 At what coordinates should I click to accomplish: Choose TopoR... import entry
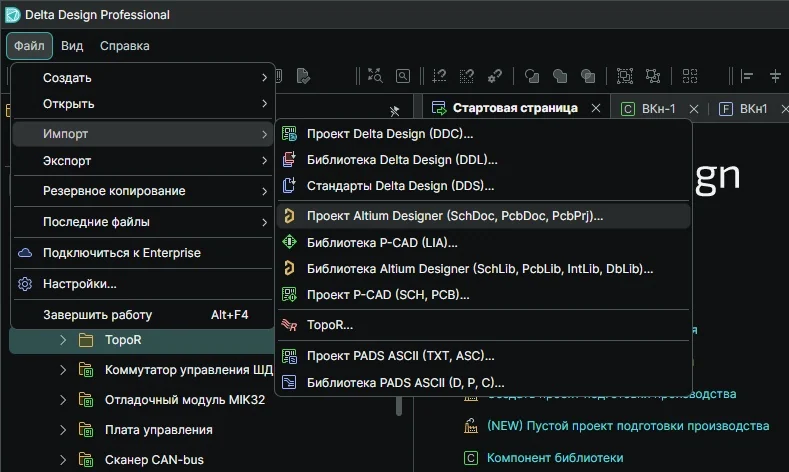483,325
